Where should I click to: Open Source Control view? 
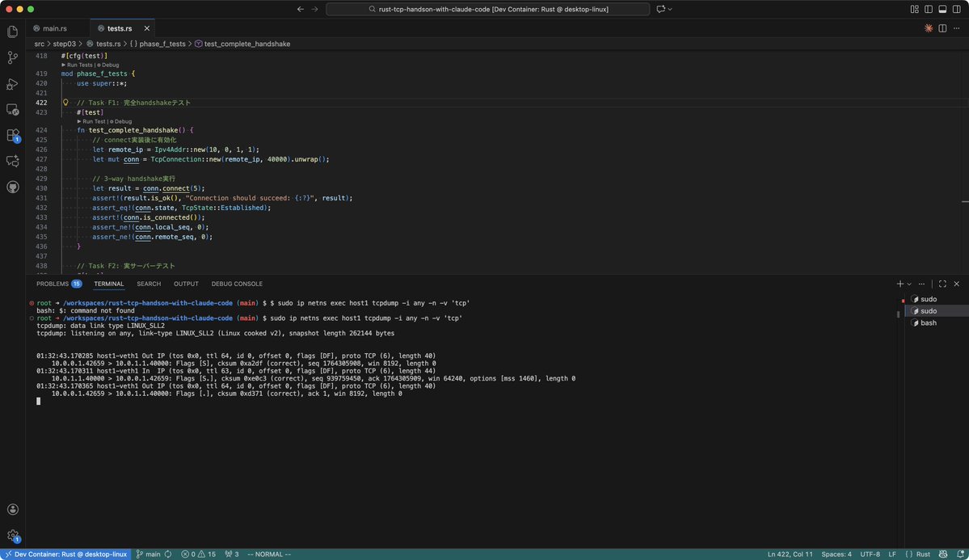(x=12, y=57)
